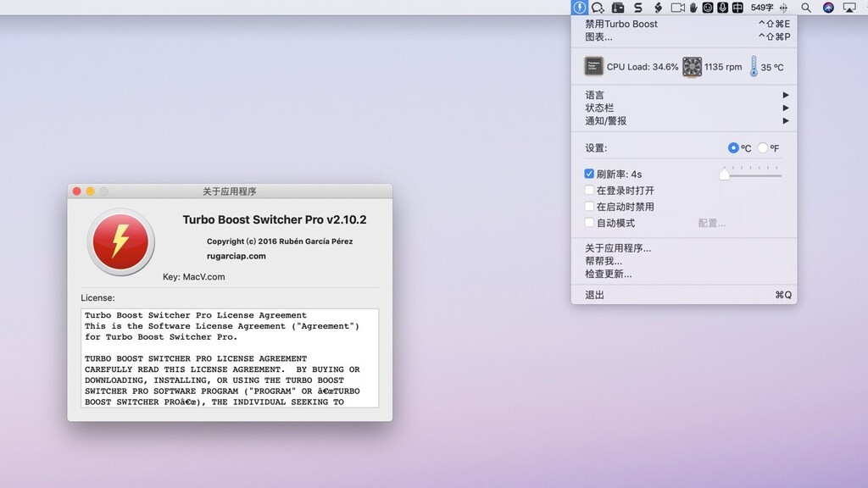Viewport: 868px width, 488px height.
Task: Click the smiley face icon in the menu bar
Action: click(x=708, y=8)
